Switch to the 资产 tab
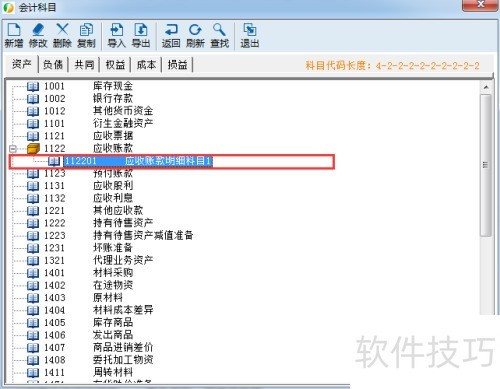 point(22,64)
